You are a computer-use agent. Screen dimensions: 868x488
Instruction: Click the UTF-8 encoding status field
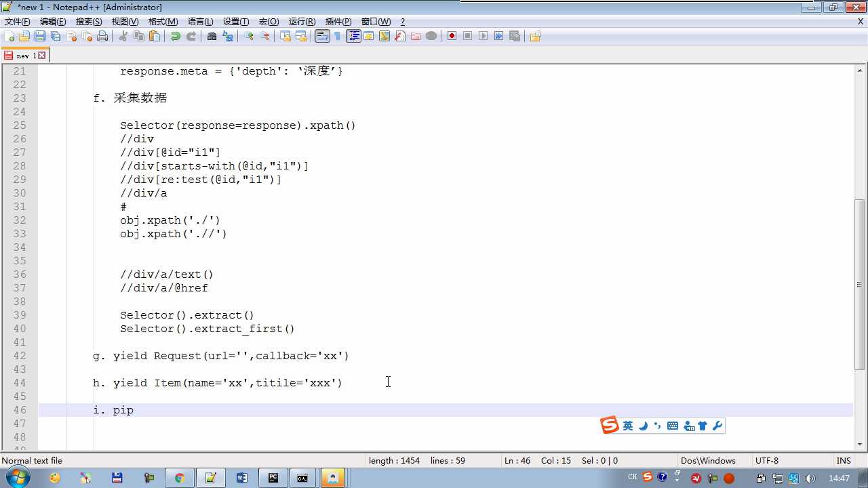click(767, 460)
